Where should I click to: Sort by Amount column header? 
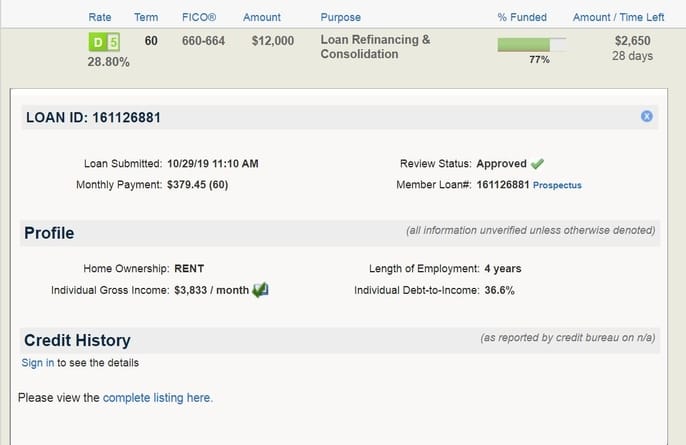coord(262,17)
